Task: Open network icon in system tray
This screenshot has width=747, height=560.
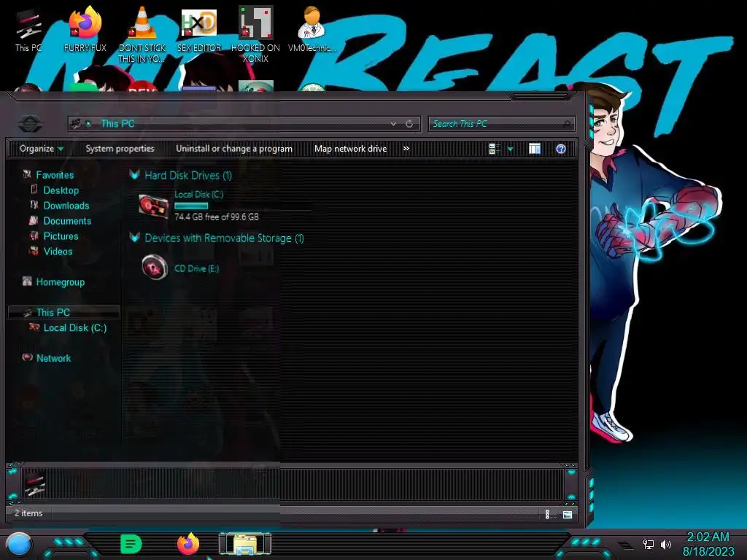Action: [648, 544]
